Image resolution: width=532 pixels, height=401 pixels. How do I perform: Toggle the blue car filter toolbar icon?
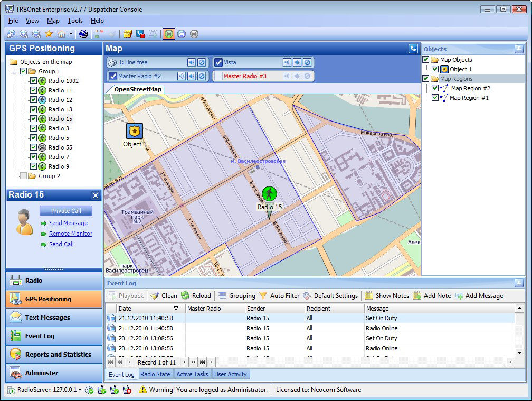182,34
